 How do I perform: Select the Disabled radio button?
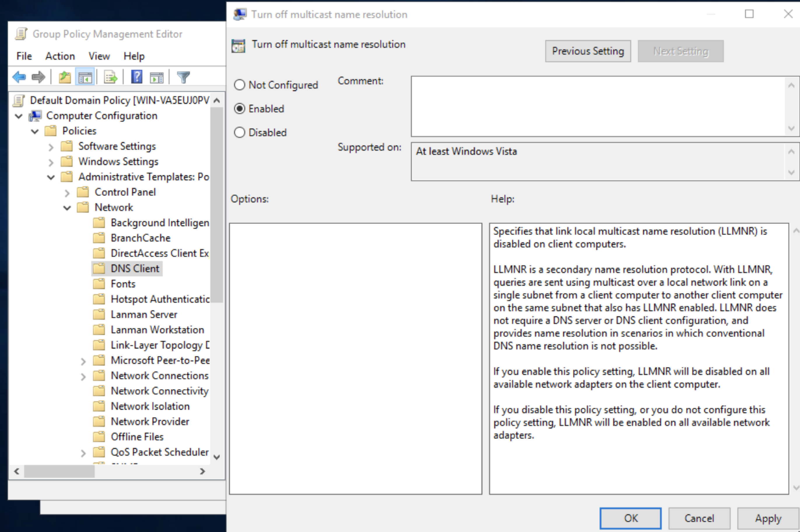[240, 132]
